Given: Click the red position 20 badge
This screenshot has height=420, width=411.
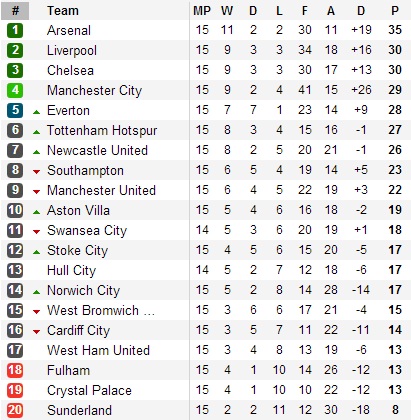Looking at the screenshot, I should [x=15, y=410].
